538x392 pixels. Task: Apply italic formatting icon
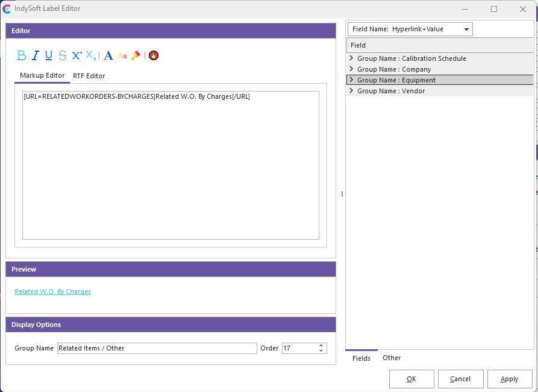pyautogui.click(x=35, y=55)
